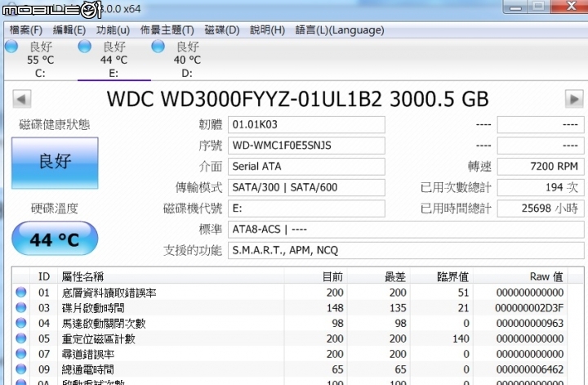Click status orb for attribute 07

coord(21,353)
